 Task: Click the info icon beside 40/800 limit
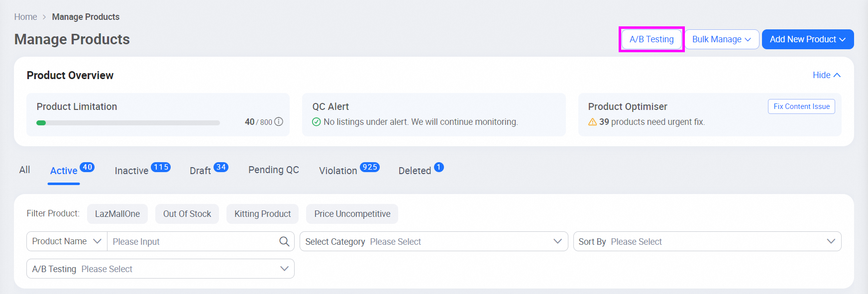[279, 121]
